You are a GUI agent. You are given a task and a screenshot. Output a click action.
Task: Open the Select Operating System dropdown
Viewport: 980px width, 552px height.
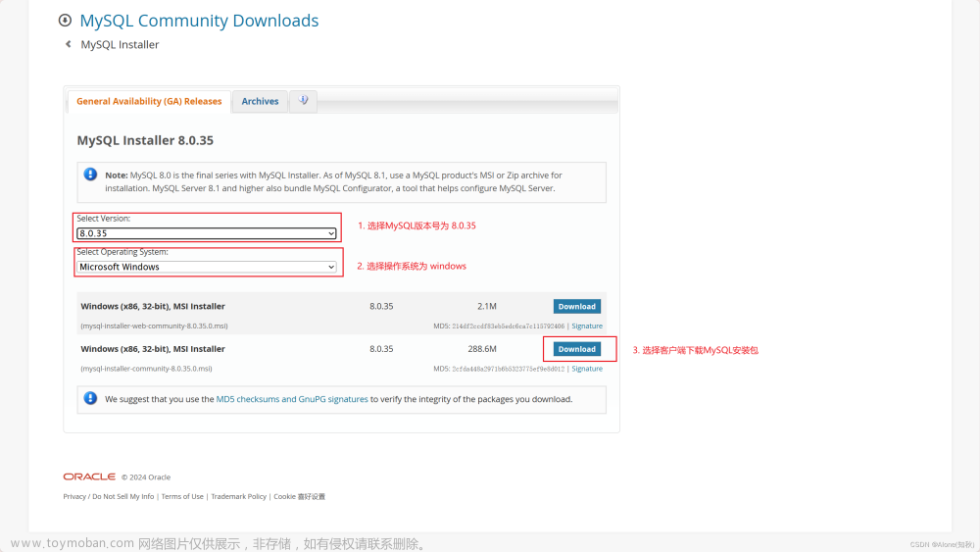pos(206,267)
